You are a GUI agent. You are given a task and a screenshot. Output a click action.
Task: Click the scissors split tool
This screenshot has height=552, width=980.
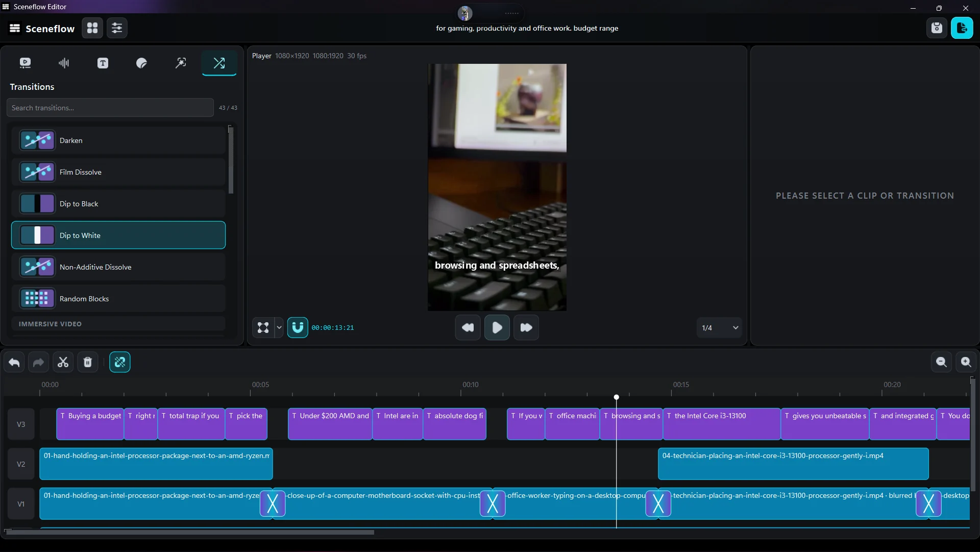63,363
